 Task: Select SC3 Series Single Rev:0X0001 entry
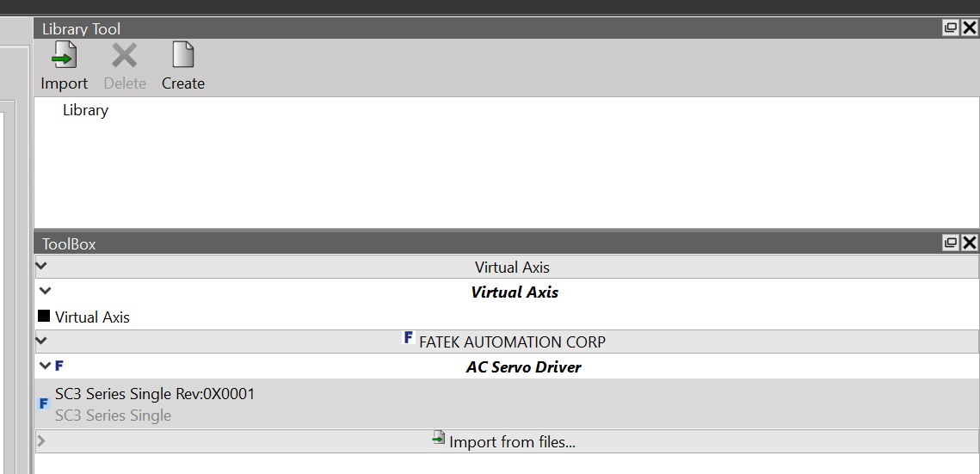click(155, 395)
